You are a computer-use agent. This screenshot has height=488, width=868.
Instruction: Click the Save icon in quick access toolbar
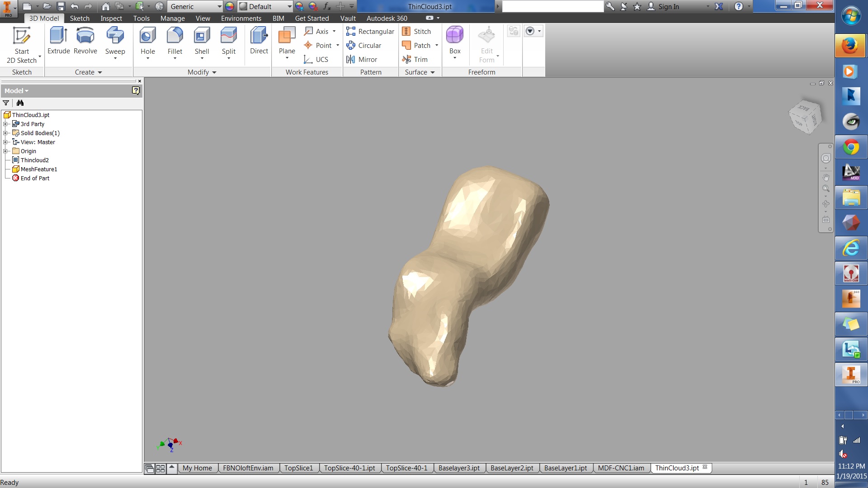(x=61, y=6)
